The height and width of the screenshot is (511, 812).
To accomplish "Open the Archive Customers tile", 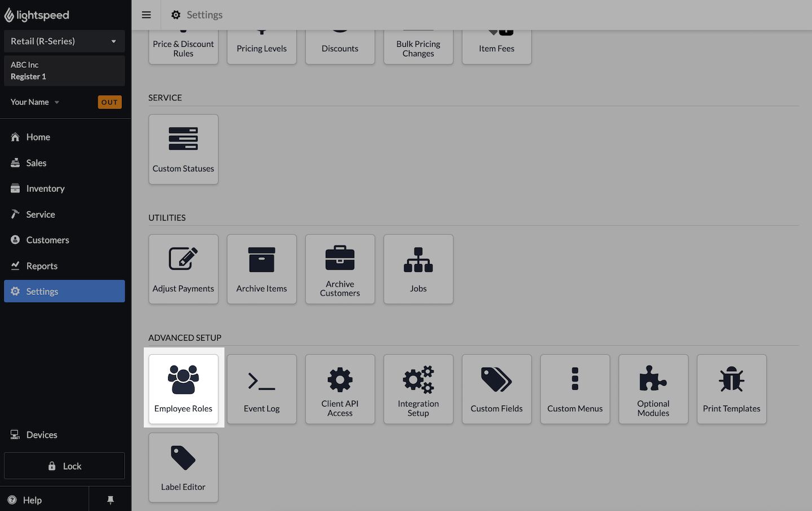I will click(x=340, y=269).
